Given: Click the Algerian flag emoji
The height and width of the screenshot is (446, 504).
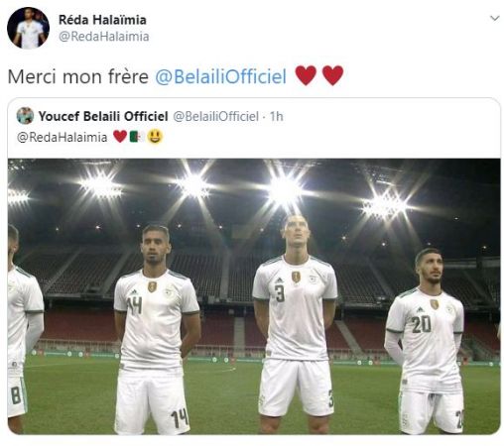Looking at the screenshot, I should point(137,137).
